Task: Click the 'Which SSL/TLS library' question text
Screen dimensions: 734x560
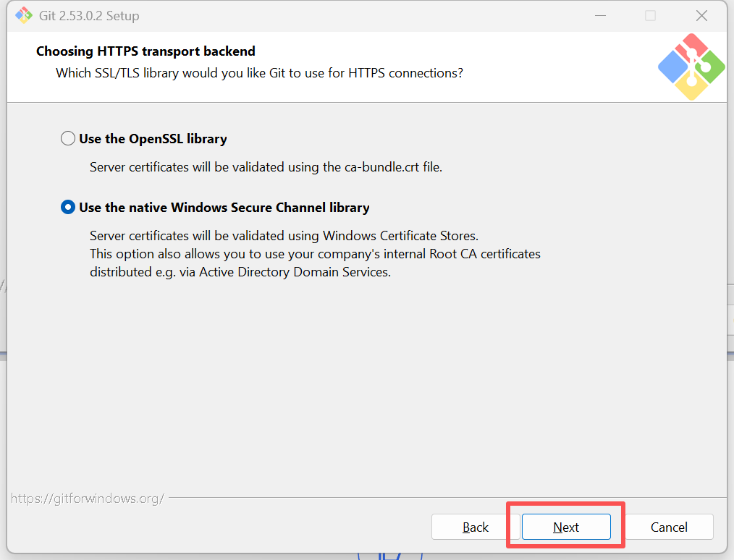Action: pos(259,73)
